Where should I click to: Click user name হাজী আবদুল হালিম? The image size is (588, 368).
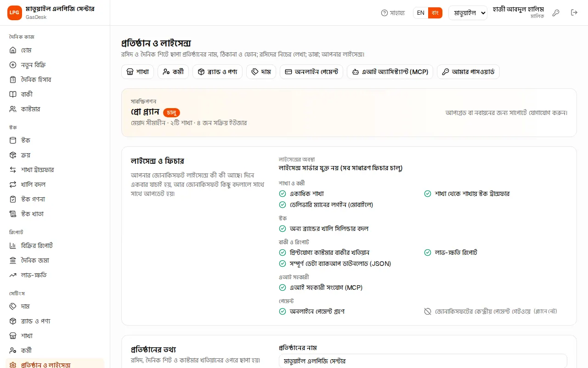518,9
